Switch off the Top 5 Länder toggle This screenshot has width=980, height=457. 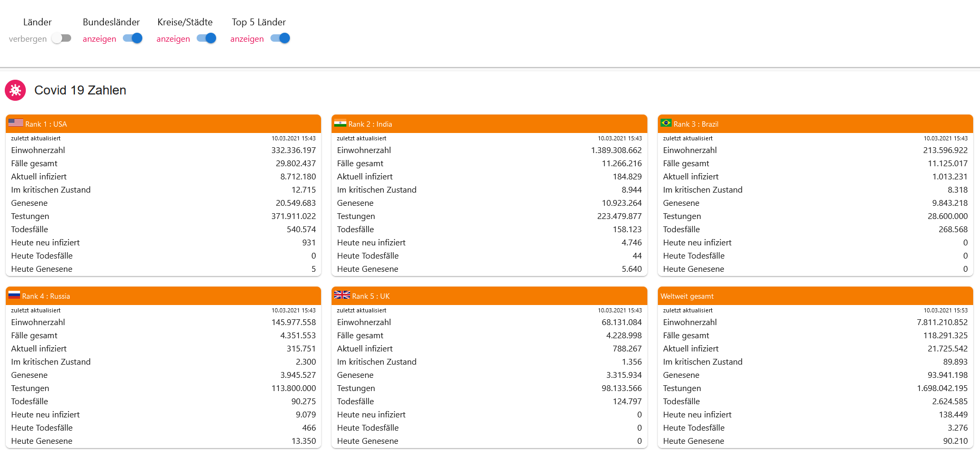[280, 38]
